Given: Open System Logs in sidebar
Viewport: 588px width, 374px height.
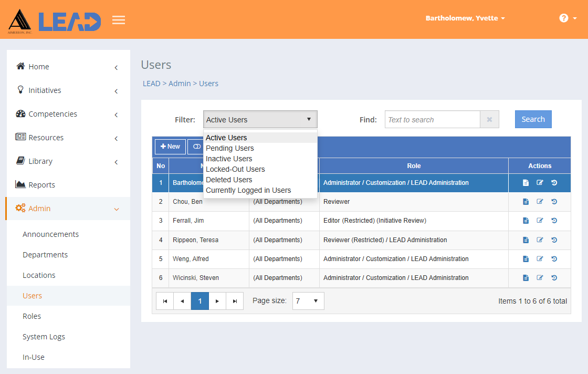Looking at the screenshot, I should (44, 337).
